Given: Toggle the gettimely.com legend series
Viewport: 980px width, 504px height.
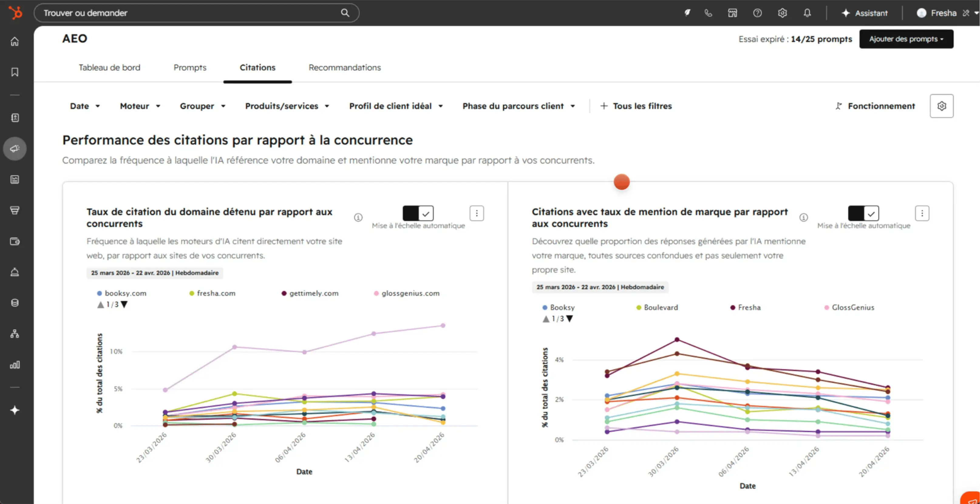Looking at the screenshot, I should (x=310, y=293).
